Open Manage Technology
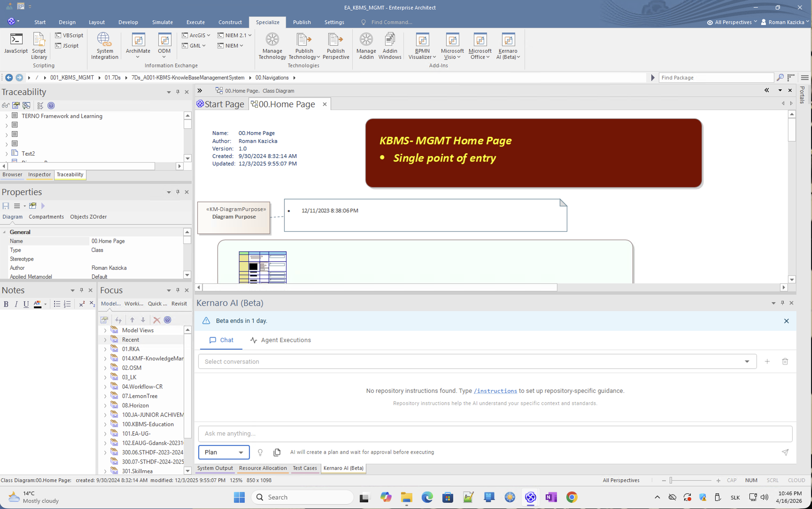Screen dimensions: 812x509 pos(272,46)
